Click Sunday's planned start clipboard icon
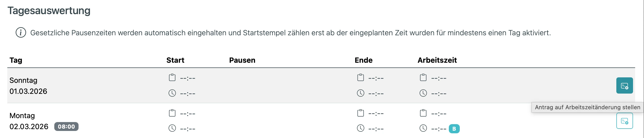This screenshot has width=644, height=138. pyautogui.click(x=172, y=78)
